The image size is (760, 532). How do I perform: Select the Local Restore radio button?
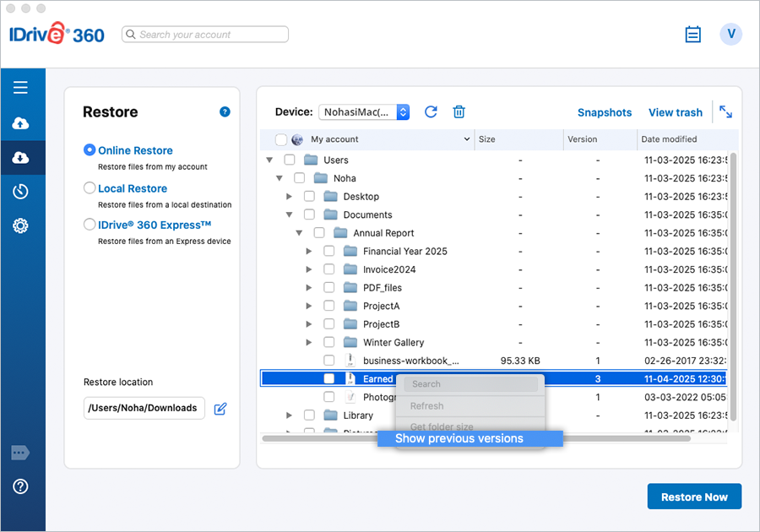(90, 188)
